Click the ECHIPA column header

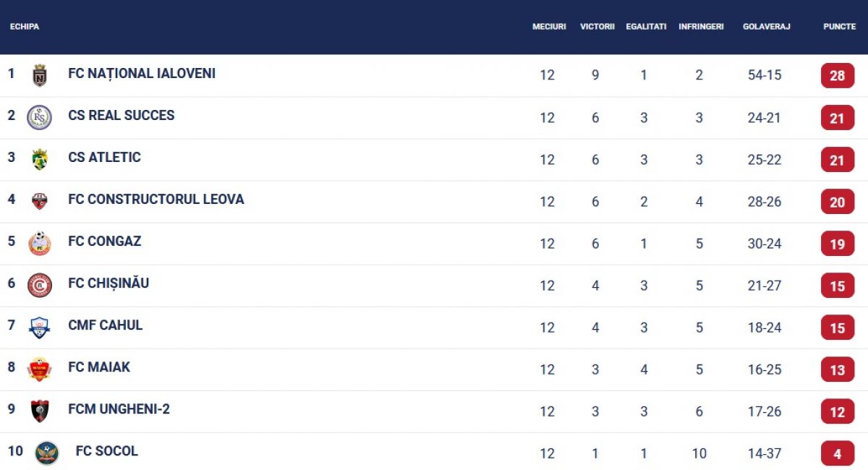coord(25,27)
